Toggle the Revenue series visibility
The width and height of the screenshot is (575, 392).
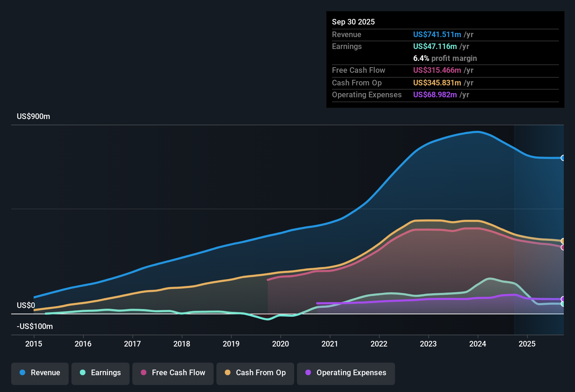[40, 373]
